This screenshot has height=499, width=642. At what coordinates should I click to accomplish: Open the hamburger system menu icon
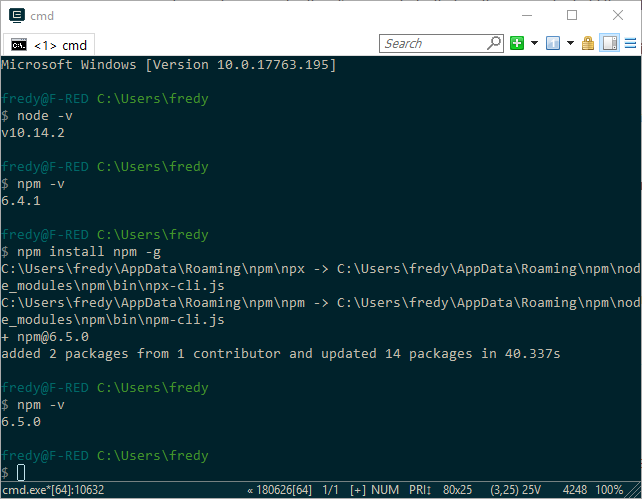tap(629, 43)
